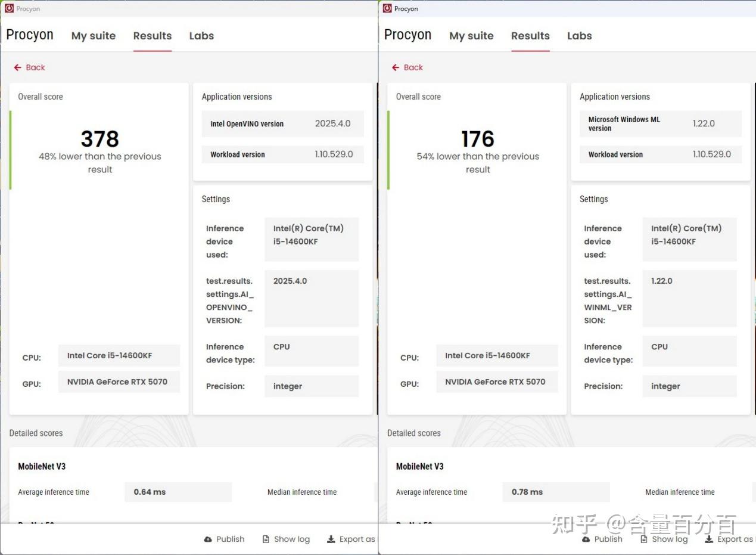Click the Export download icon in right window

pyautogui.click(x=709, y=539)
